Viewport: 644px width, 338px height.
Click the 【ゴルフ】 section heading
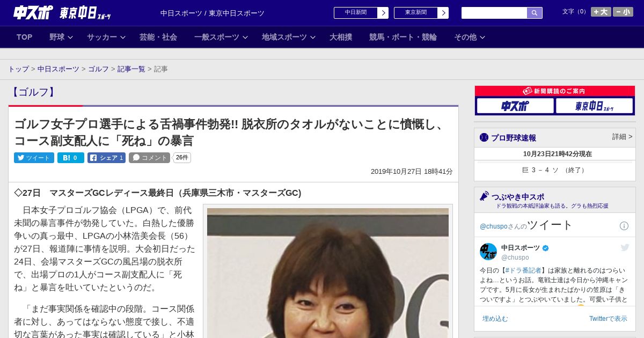[34, 92]
